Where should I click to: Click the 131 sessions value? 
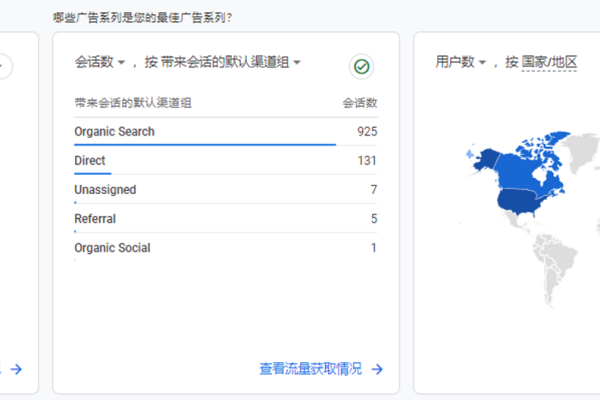[367, 161]
